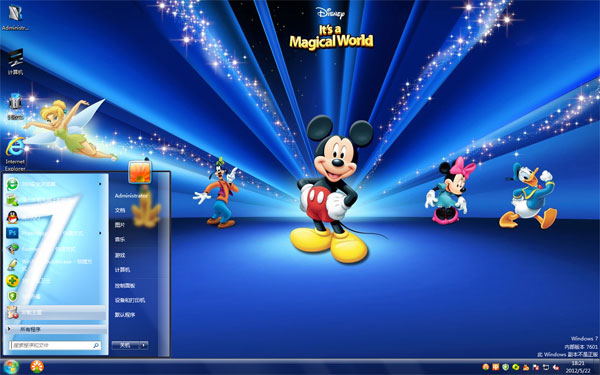Open 设备和打印机 (Devices and Printers)
Screen dimensions: 600x375
[x=130, y=300]
